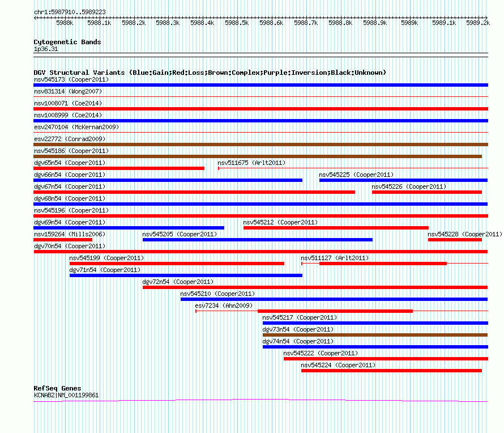Click the nsv545217 (Cooper2011) label
This screenshot has height=433, width=504.
300,317
